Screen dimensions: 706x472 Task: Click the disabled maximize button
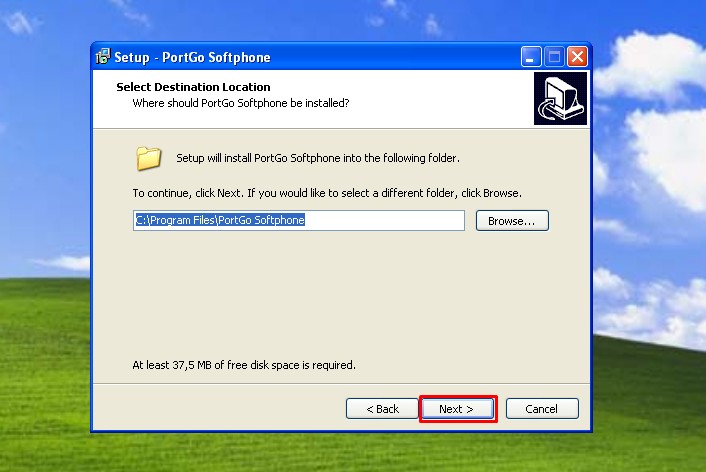click(554, 57)
